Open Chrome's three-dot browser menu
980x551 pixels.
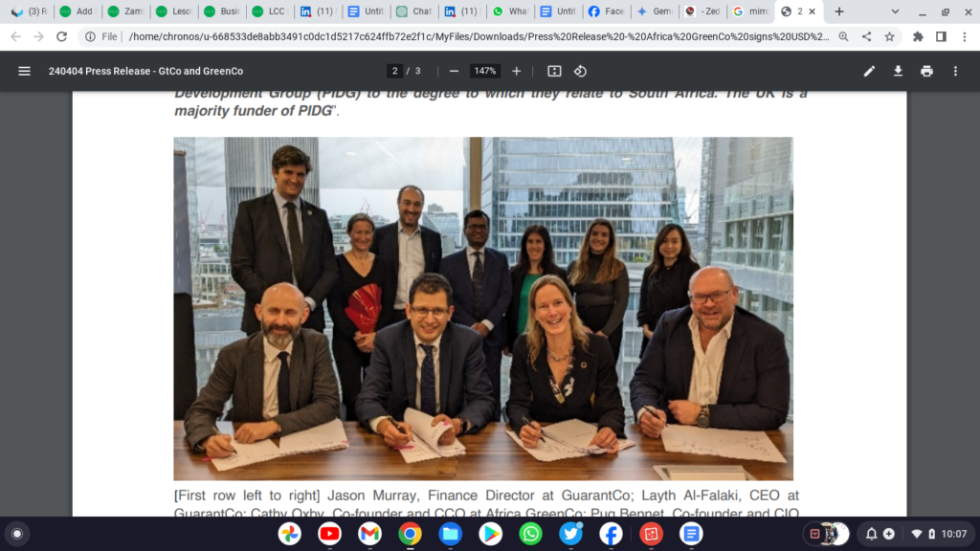(x=965, y=37)
